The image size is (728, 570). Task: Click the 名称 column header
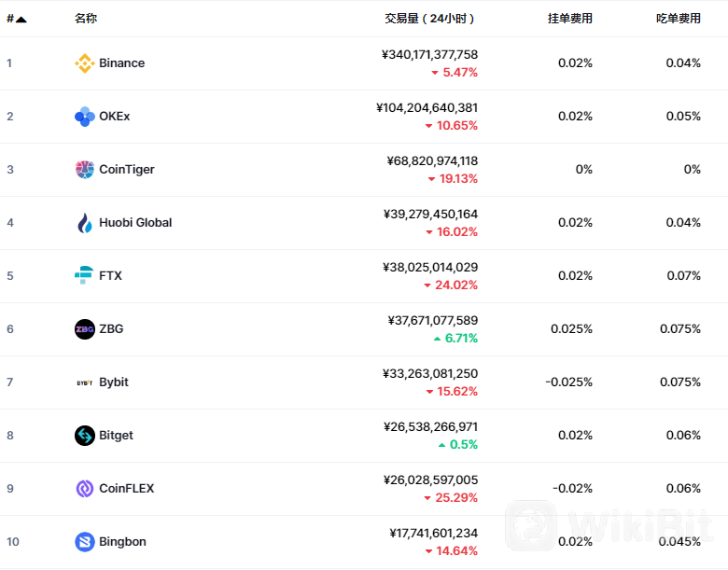[86, 19]
